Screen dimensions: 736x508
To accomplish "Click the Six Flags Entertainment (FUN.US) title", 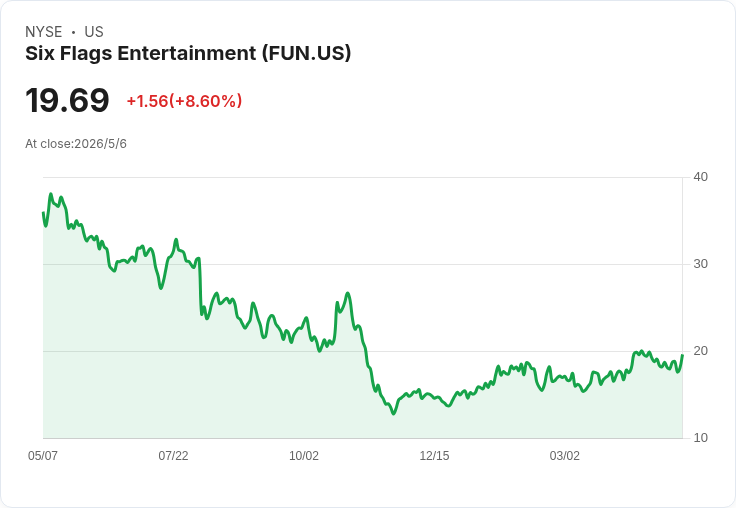I will 188,53.
